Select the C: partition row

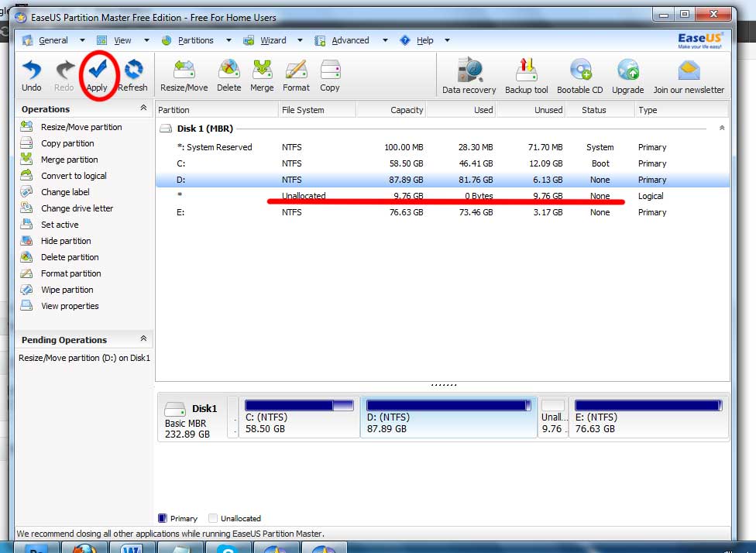point(442,163)
